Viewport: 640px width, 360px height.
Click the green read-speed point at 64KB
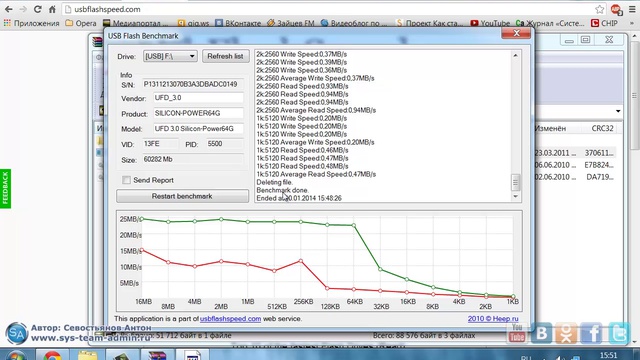tap(354, 225)
